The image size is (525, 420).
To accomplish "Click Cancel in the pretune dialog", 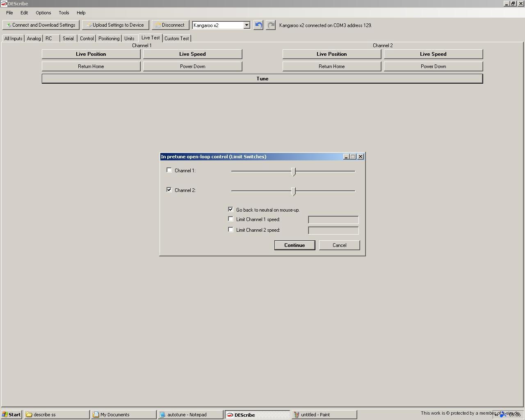I will coord(339,245).
